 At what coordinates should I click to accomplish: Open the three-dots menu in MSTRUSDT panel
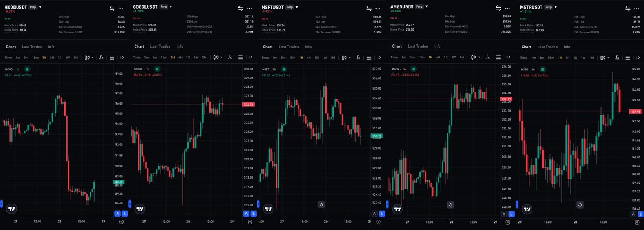coord(636,8)
